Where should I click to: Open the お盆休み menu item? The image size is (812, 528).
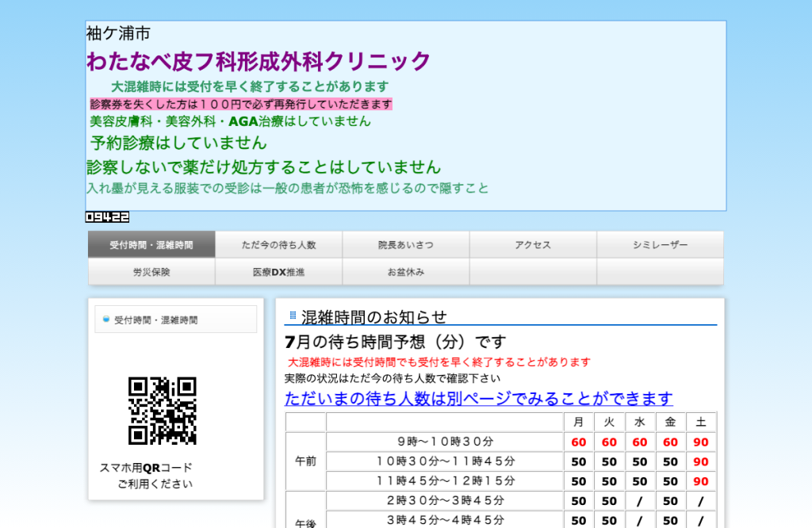tap(406, 272)
